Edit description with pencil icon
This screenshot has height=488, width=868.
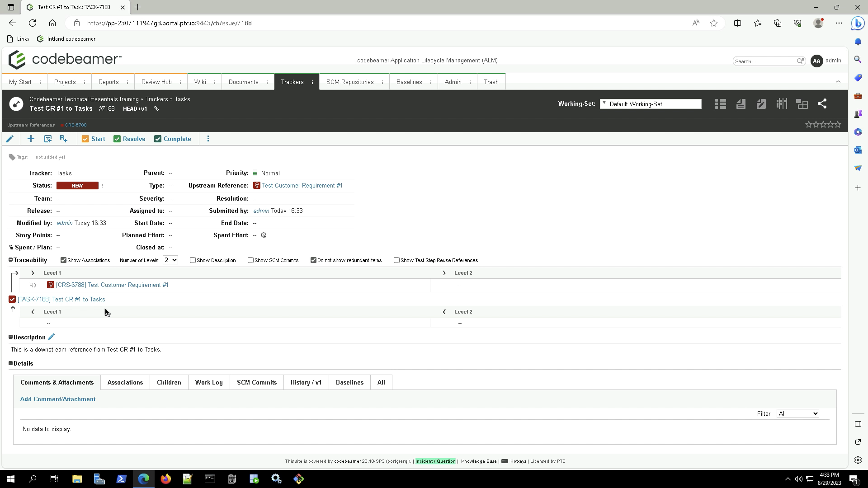click(52, 337)
